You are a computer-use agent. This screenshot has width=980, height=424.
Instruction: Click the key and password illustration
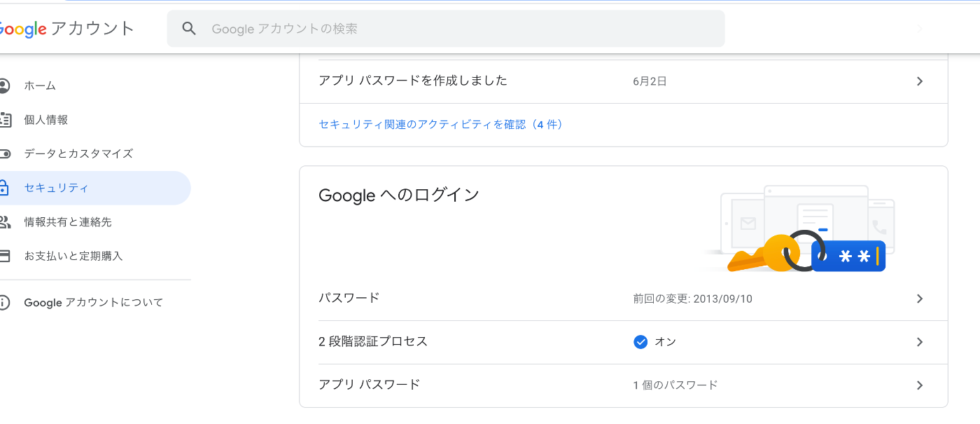(x=798, y=229)
